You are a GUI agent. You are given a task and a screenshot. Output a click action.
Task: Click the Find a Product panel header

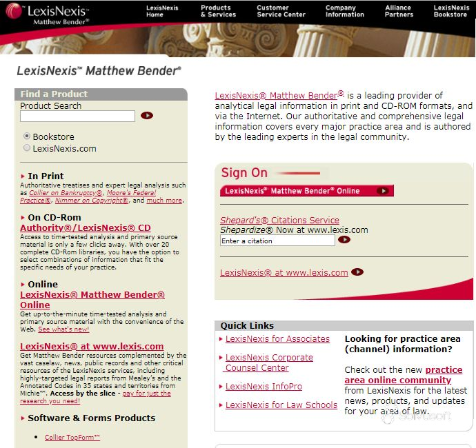(101, 94)
